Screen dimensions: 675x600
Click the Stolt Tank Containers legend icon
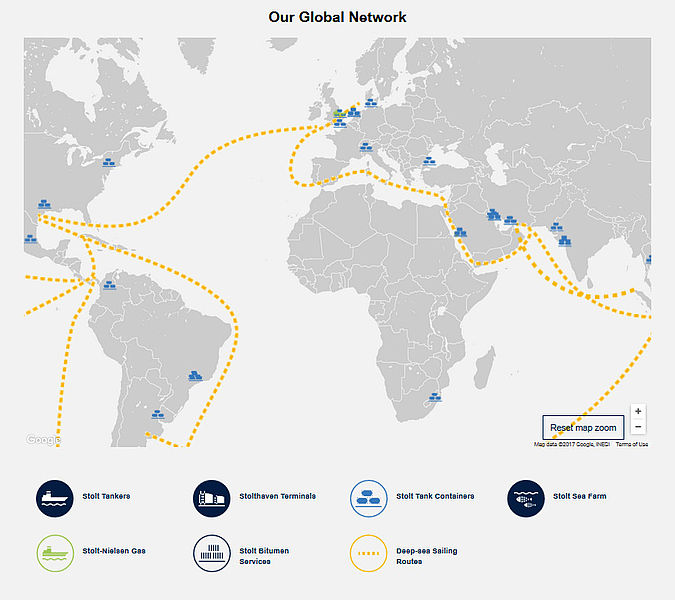pos(368,496)
